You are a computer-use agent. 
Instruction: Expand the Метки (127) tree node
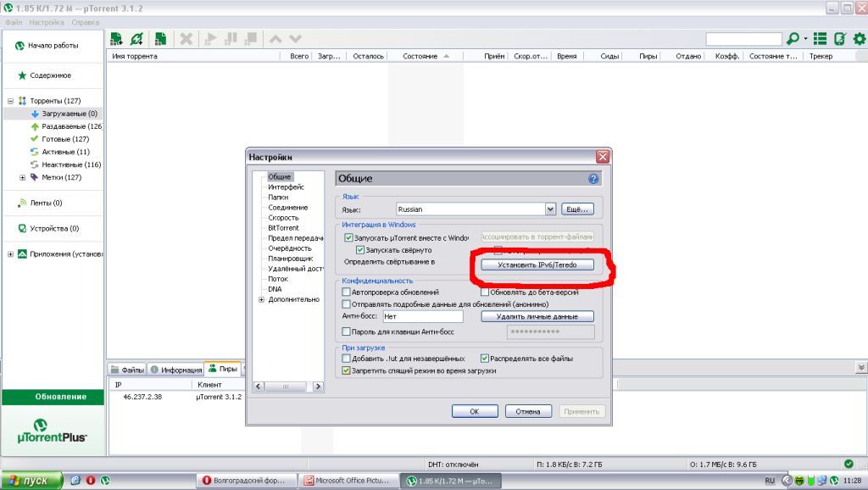click(x=23, y=177)
